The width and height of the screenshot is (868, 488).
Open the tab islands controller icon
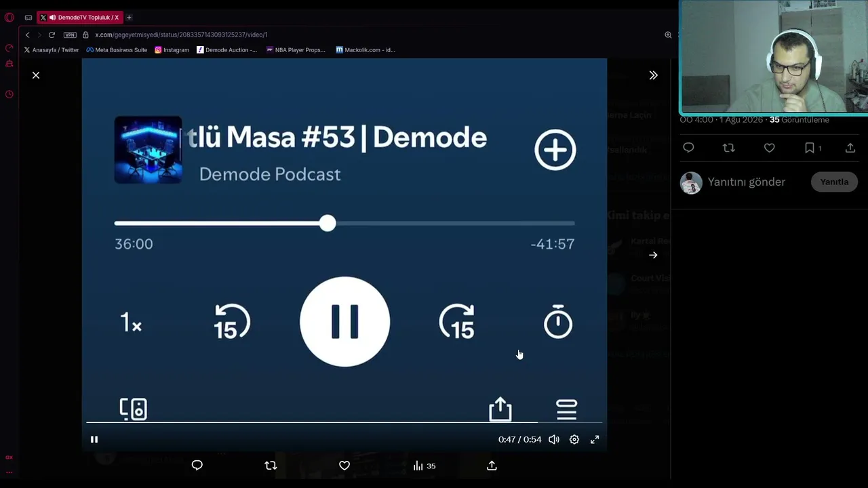tap(28, 18)
